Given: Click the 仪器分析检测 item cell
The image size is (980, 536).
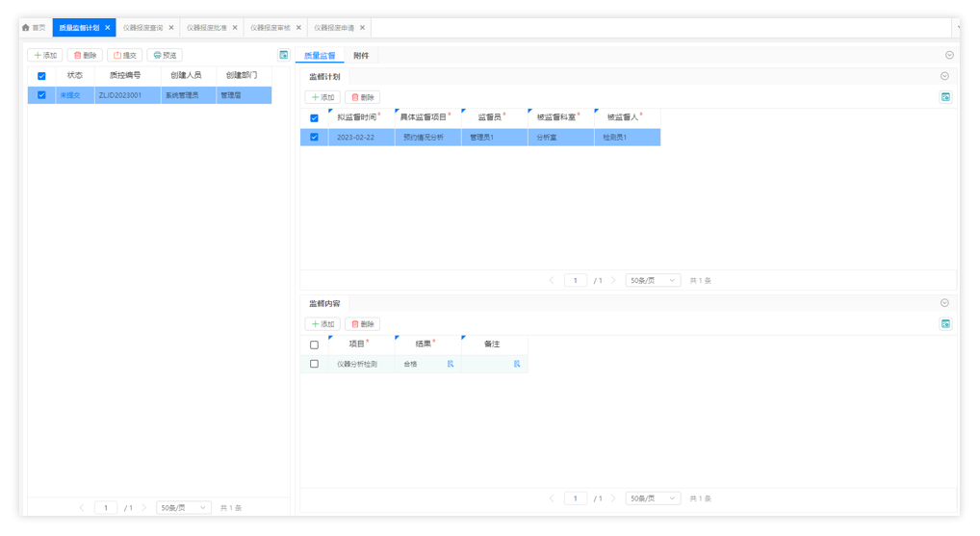Looking at the screenshot, I should [x=361, y=364].
